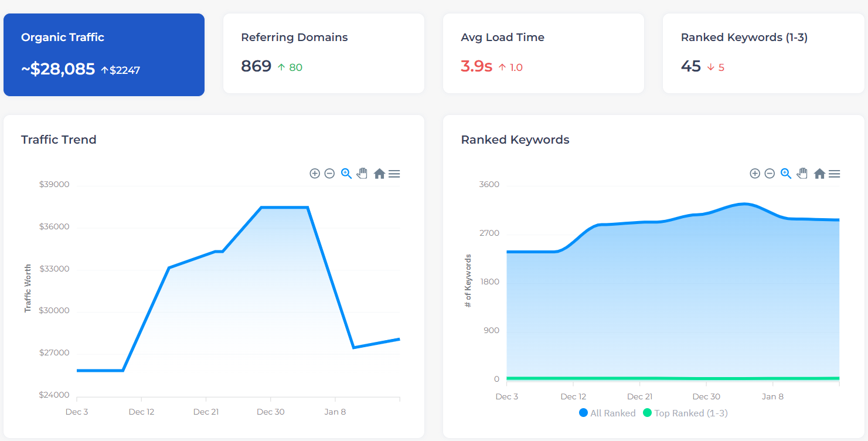Screen dimensions: 868x441
Task: Click Dec 21 on Traffic Trend axis
Action: [206, 412]
